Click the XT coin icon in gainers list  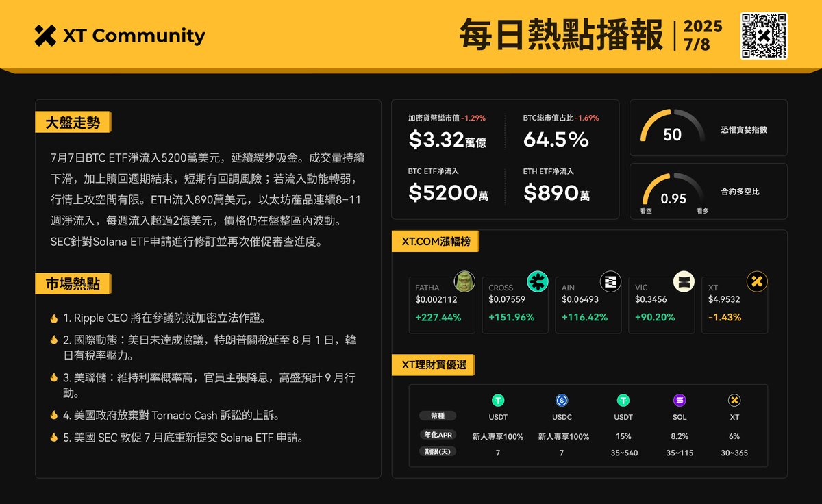coord(757,281)
